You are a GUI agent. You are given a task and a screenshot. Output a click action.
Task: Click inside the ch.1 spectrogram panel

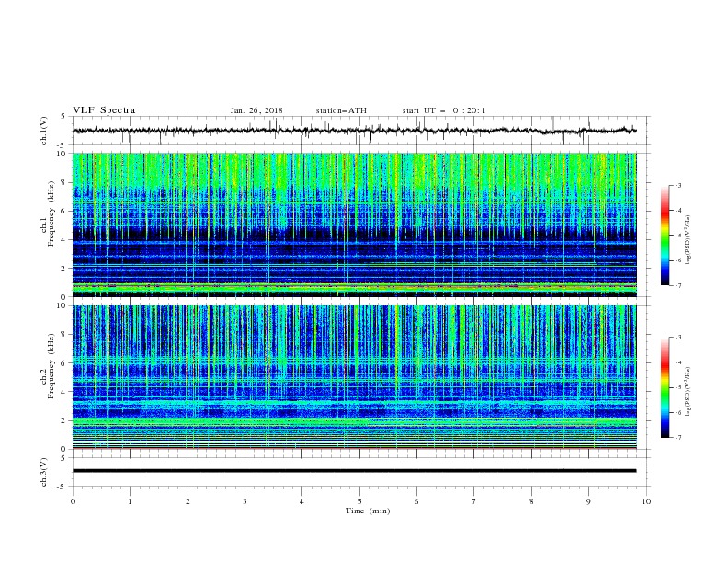[354, 224]
